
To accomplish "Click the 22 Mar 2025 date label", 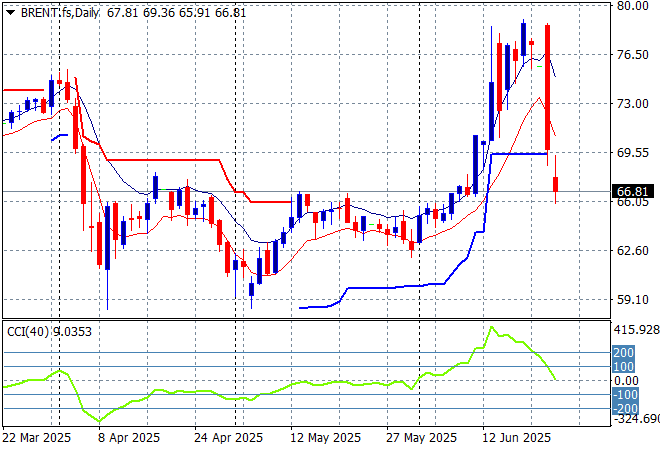I will point(37,438).
